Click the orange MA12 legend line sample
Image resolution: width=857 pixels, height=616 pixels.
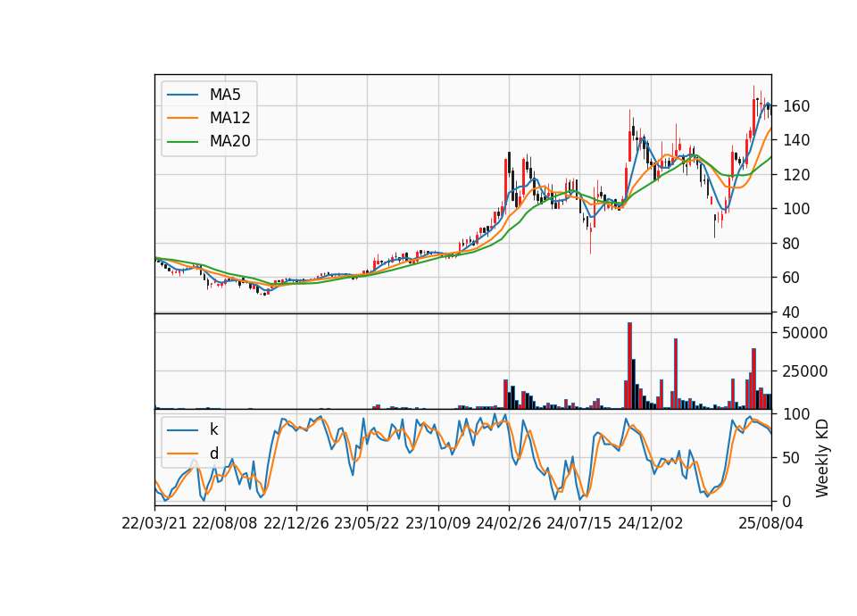pos(182,118)
